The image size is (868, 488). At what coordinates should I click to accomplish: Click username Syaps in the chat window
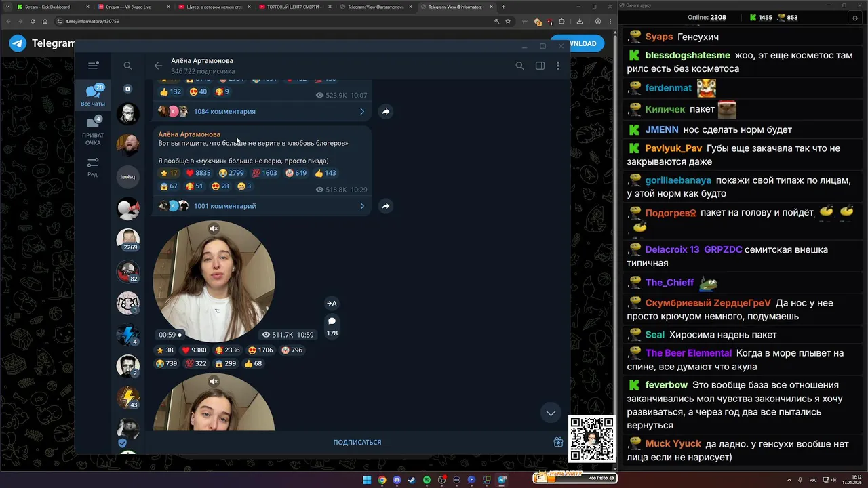click(659, 37)
